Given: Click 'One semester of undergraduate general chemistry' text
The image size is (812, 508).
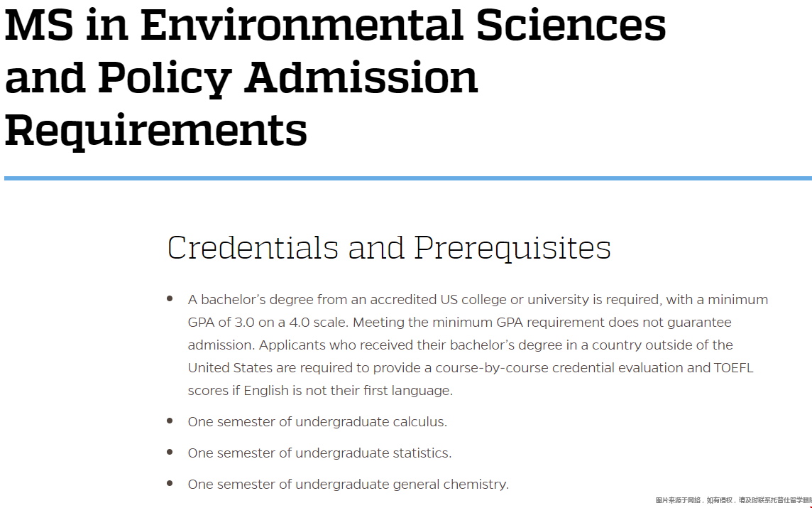Looking at the screenshot, I should (348, 484).
